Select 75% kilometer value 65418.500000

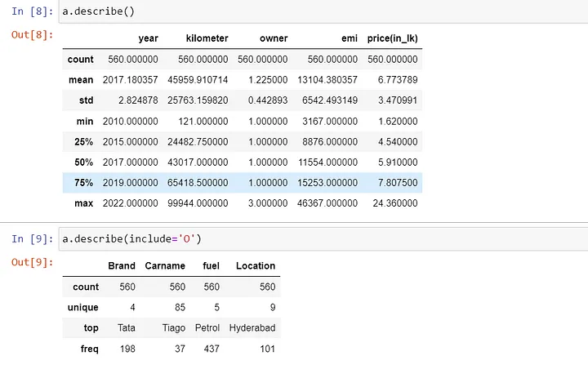[x=198, y=183]
